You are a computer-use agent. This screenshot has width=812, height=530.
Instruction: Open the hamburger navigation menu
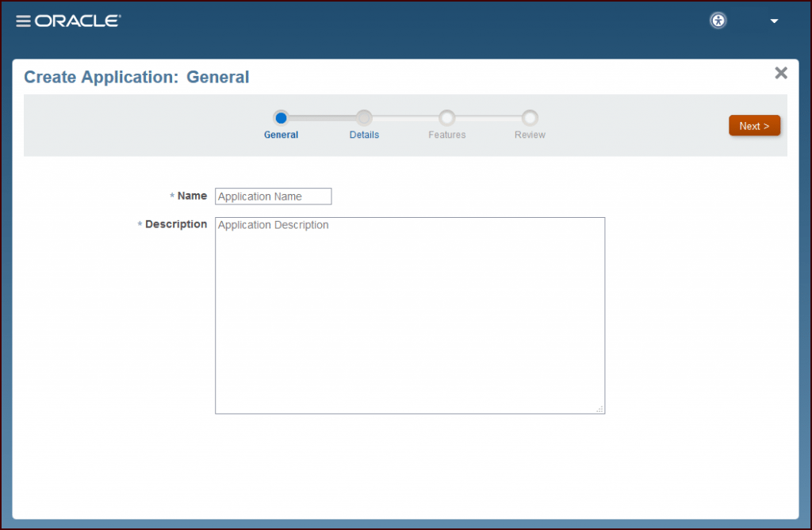23,21
